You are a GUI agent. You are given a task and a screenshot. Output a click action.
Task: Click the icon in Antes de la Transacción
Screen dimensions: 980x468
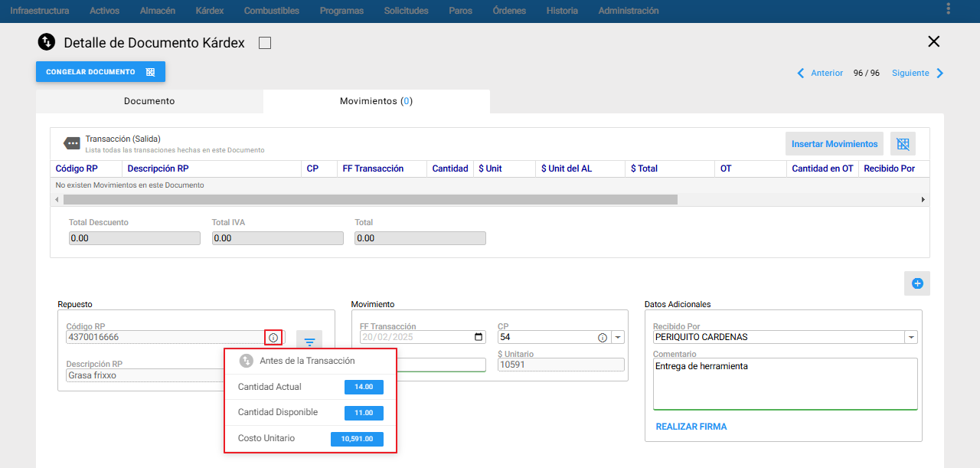[x=247, y=361]
